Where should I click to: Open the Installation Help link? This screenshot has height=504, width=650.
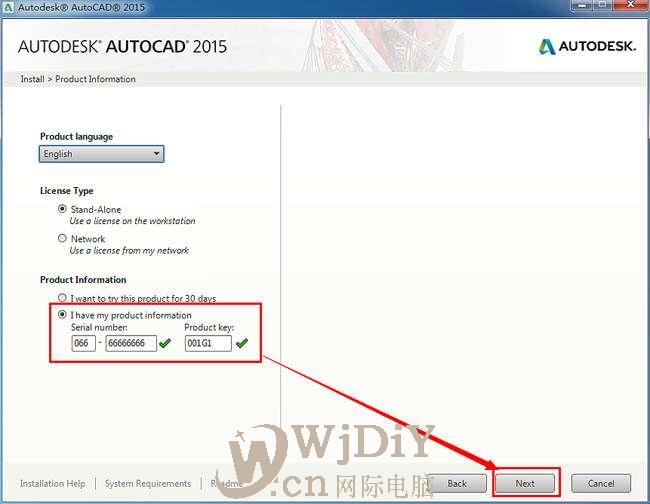click(53, 483)
